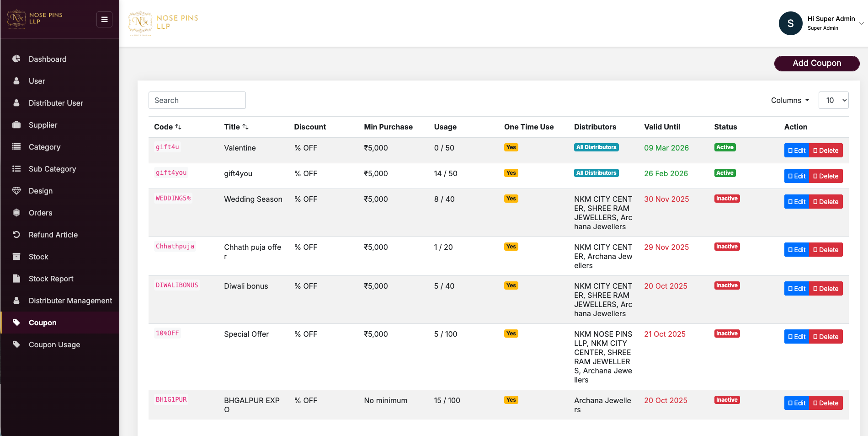Open the Orders page from sidebar
868x436 pixels.
(40, 213)
